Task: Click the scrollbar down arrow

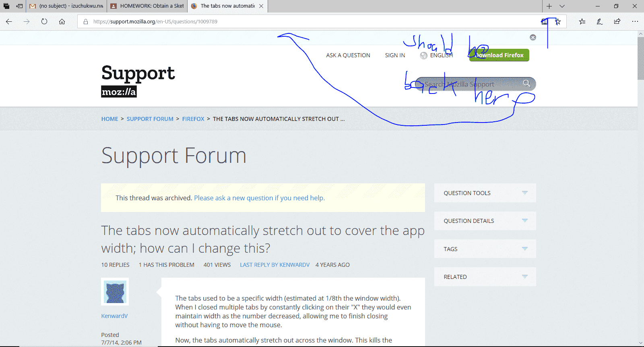Action: 641,343
